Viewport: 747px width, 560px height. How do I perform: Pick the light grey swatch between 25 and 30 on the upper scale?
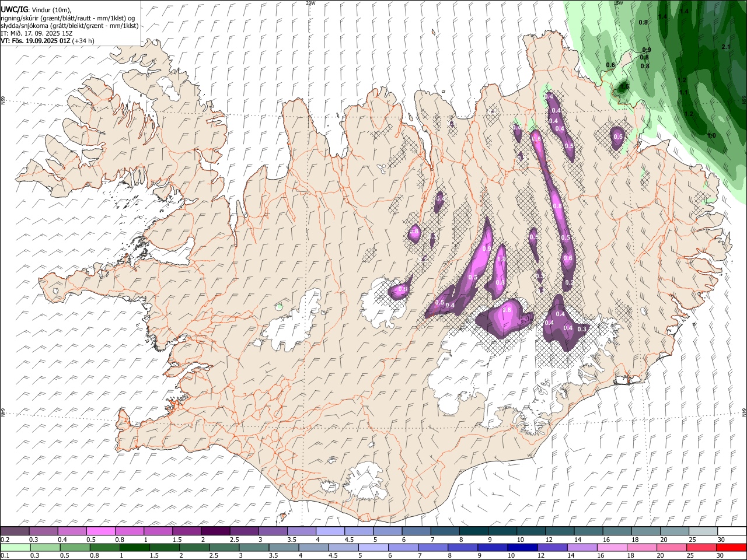click(x=703, y=531)
